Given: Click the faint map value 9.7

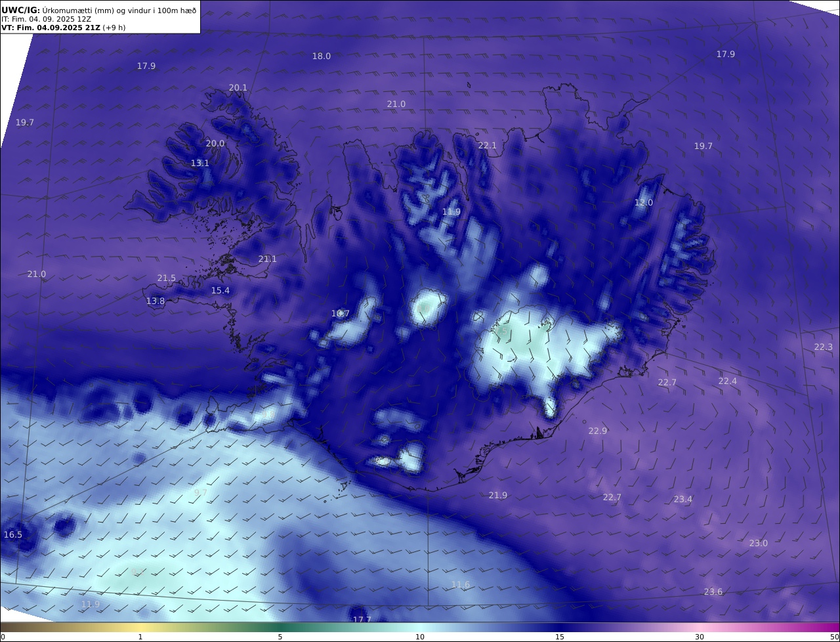Looking at the screenshot, I should click(201, 493).
